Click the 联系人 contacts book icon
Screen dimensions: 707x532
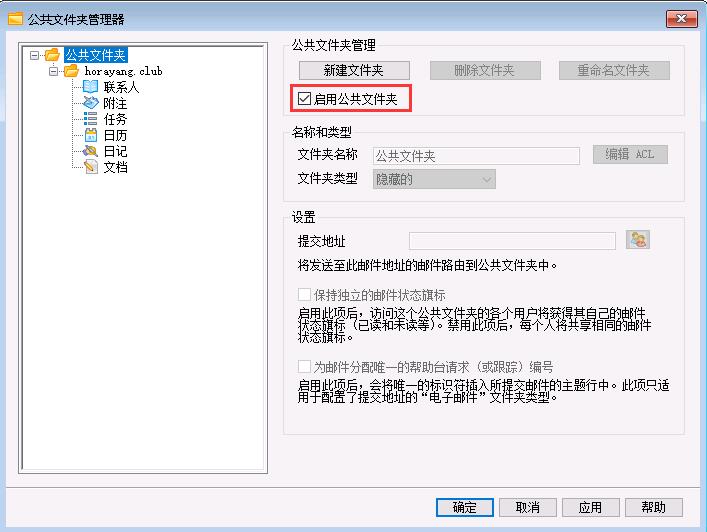point(90,87)
